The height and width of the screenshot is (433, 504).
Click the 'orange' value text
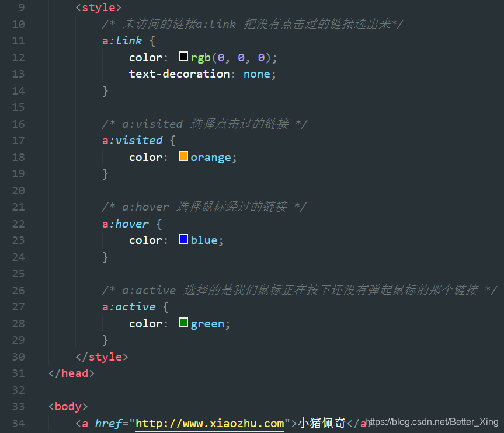211,158
